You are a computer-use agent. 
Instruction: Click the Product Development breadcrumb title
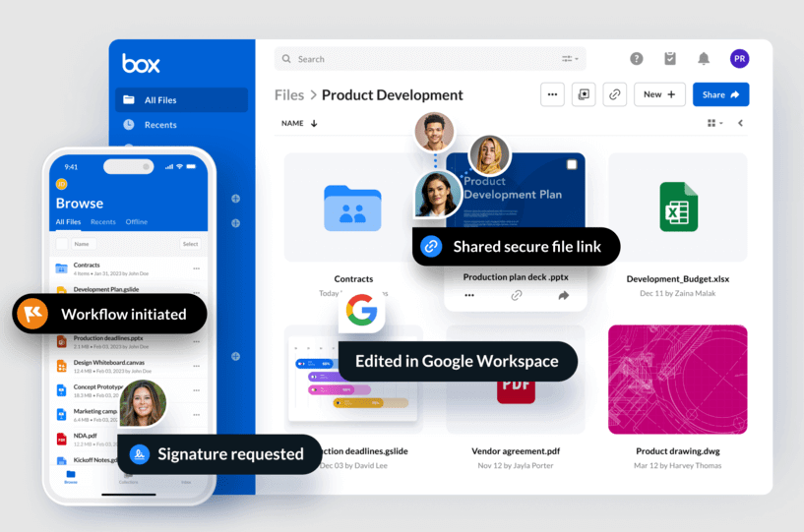393,95
